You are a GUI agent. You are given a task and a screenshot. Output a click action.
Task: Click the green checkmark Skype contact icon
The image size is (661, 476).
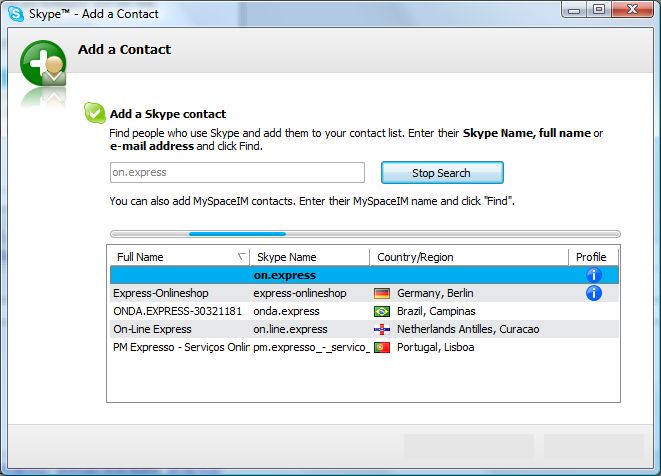(x=95, y=113)
